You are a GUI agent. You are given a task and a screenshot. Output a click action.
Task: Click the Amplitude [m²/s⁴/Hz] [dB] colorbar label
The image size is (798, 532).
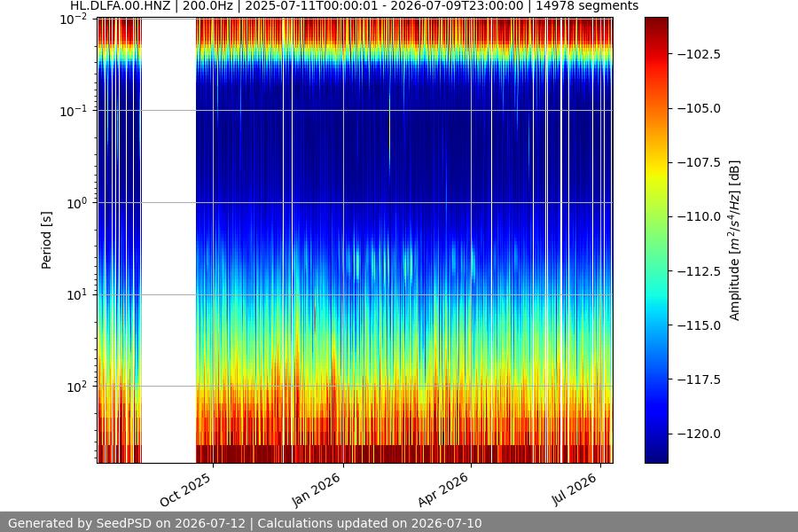coord(734,240)
